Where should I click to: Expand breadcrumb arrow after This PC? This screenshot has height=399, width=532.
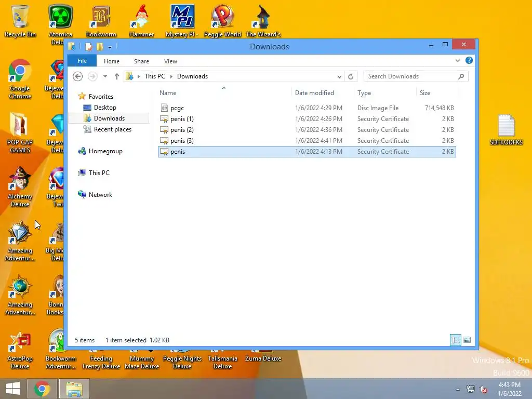point(171,76)
